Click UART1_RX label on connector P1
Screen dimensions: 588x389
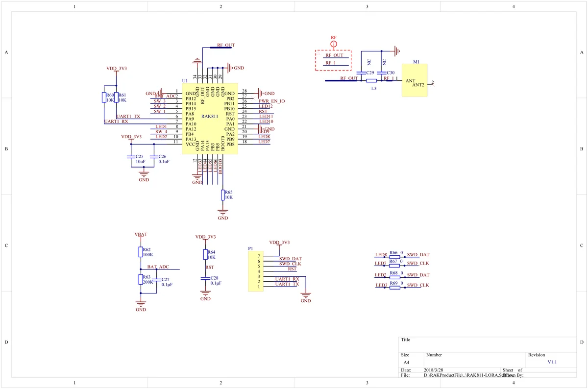[287, 279]
